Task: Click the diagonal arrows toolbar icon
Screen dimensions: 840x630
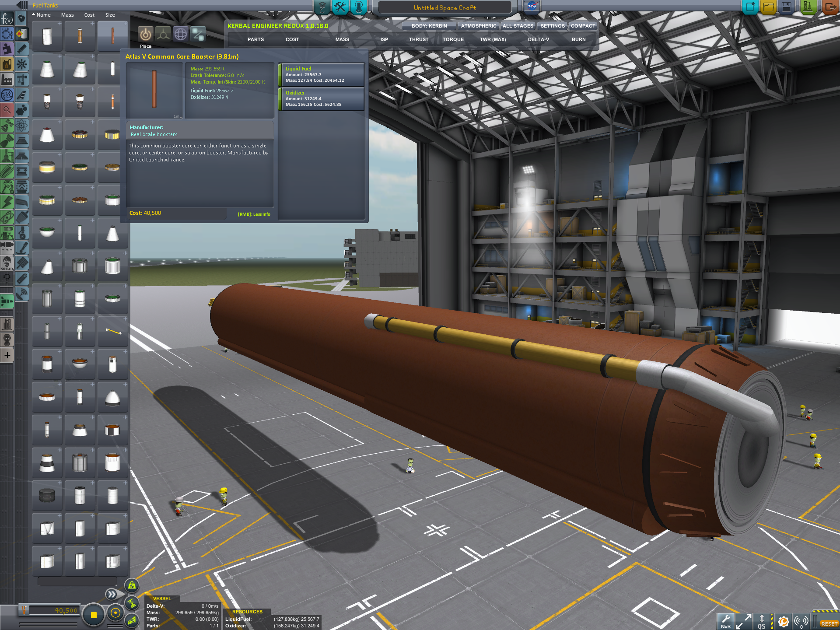Action: pyautogui.click(x=744, y=621)
